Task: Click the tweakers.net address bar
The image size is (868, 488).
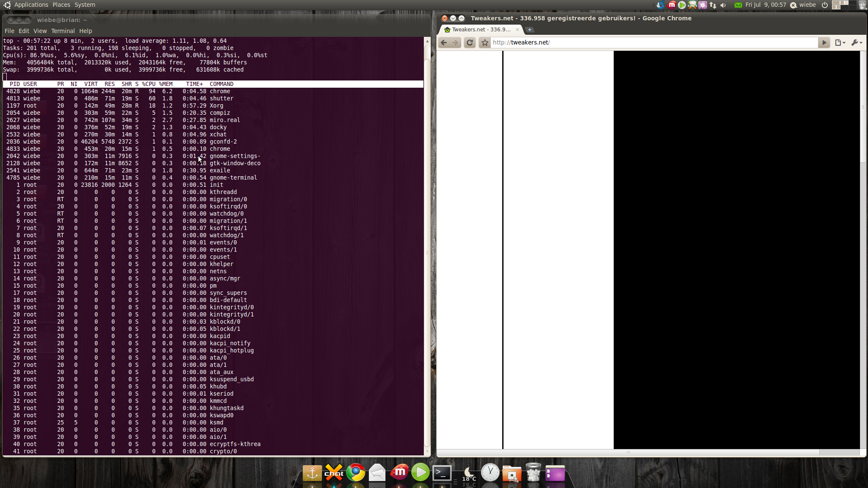Action: (x=653, y=42)
